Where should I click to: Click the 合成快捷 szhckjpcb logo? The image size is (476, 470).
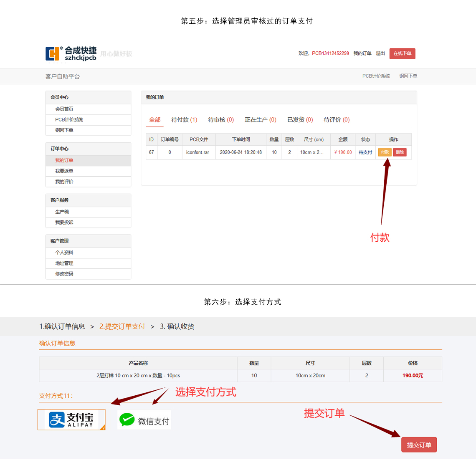[71, 54]
